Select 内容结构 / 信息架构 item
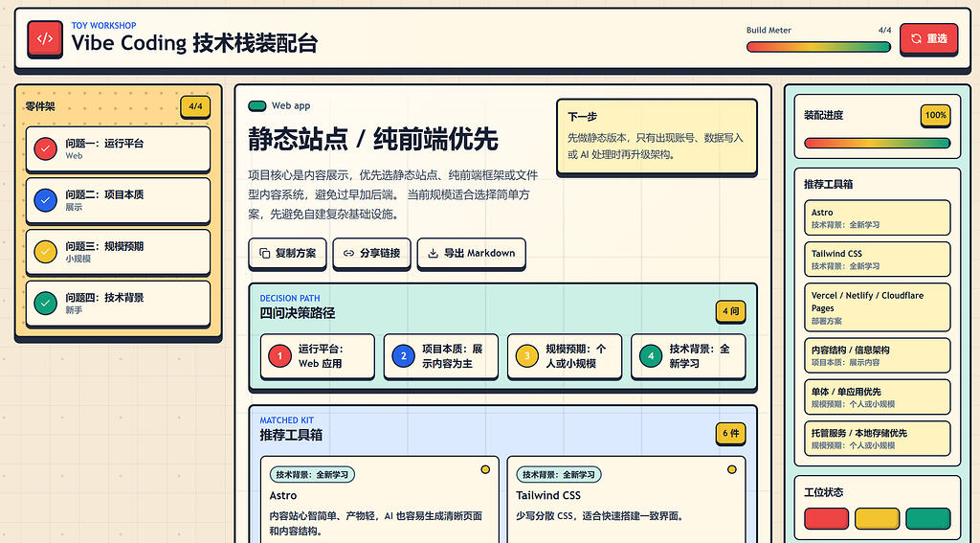 coord(877,355)
